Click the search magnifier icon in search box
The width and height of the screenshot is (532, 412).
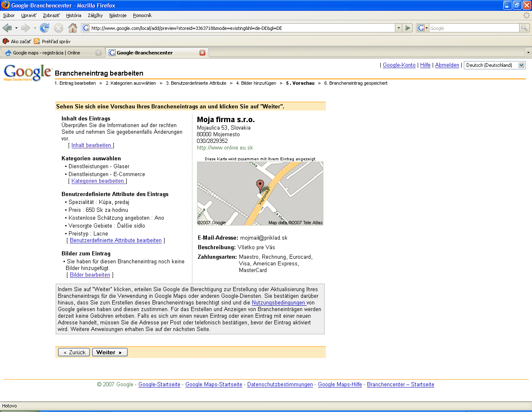525,28
